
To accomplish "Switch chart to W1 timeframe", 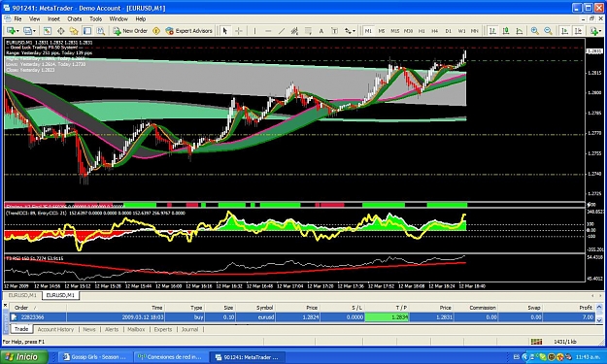I will (x=462, y=31).
